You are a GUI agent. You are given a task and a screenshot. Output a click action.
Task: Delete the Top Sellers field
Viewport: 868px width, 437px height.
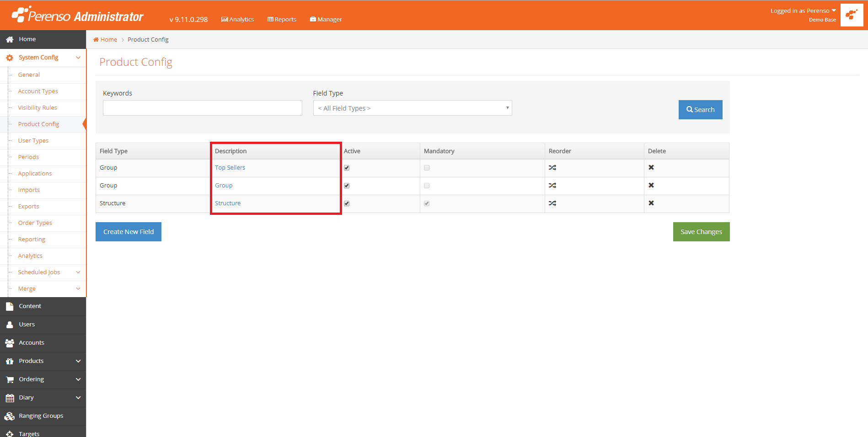pos(651,168)
